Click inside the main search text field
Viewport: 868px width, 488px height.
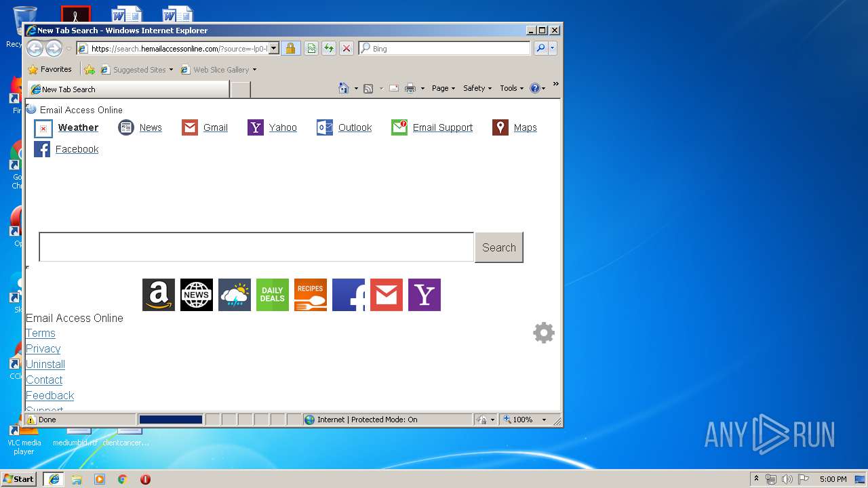[x=256, y=247]
